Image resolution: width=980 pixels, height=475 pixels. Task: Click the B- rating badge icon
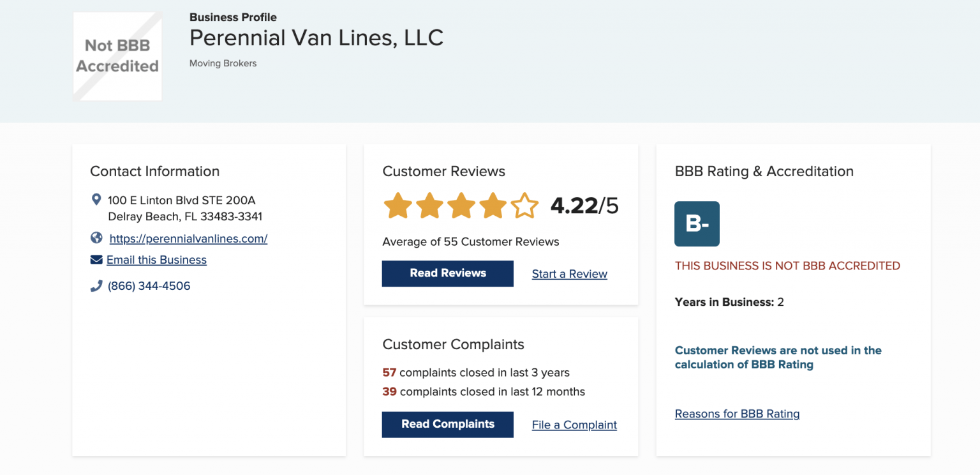(697, 223)
